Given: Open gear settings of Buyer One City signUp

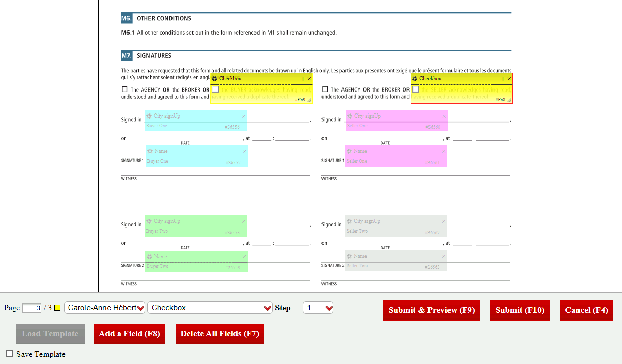Looking at the screenshot, I should click(149, 116).
